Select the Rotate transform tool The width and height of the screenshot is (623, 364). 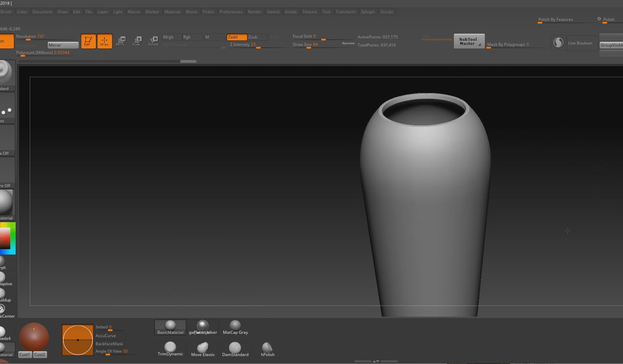153,41
